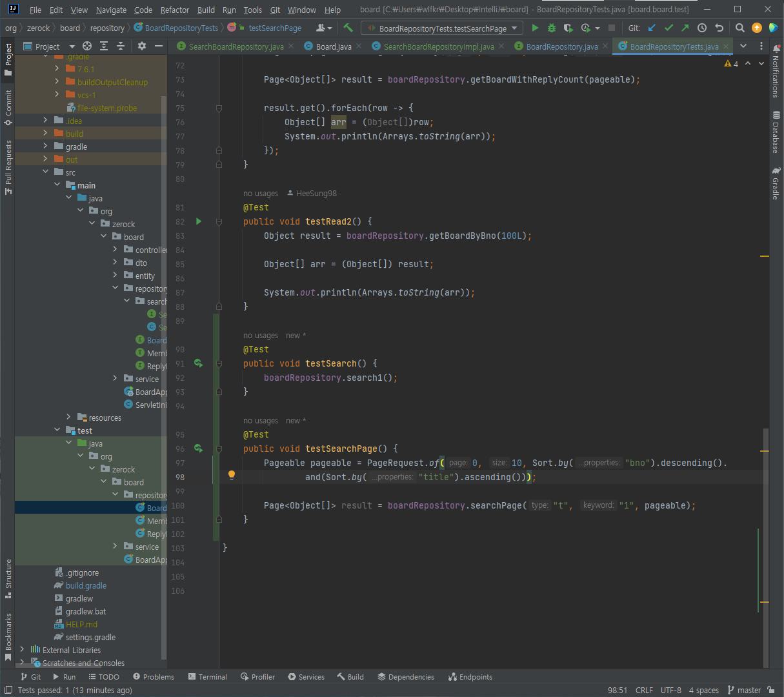Viewport: 784px width, 697px height.
Task: Click the orange IDE update icon
Action: click(x=757, y=28)
